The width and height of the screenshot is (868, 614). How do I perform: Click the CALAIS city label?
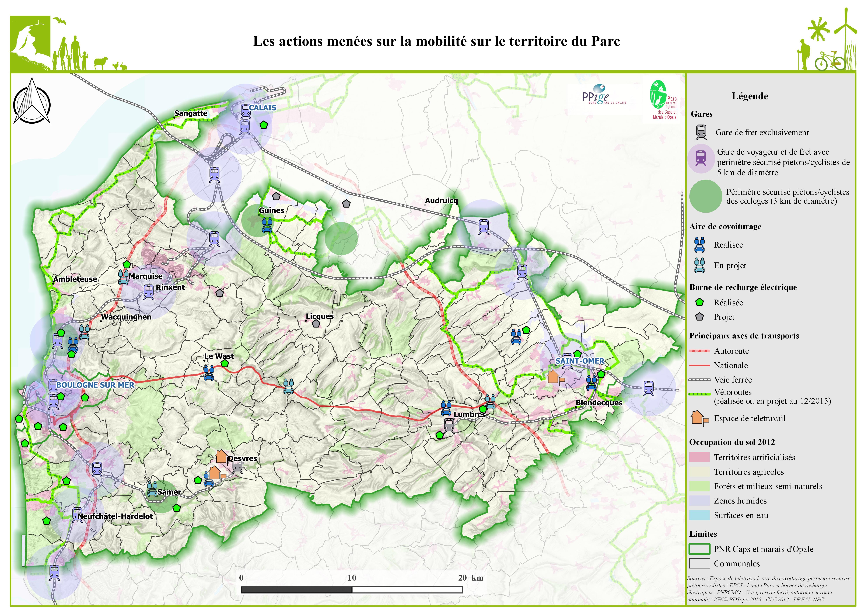click(x=262, y=108)
